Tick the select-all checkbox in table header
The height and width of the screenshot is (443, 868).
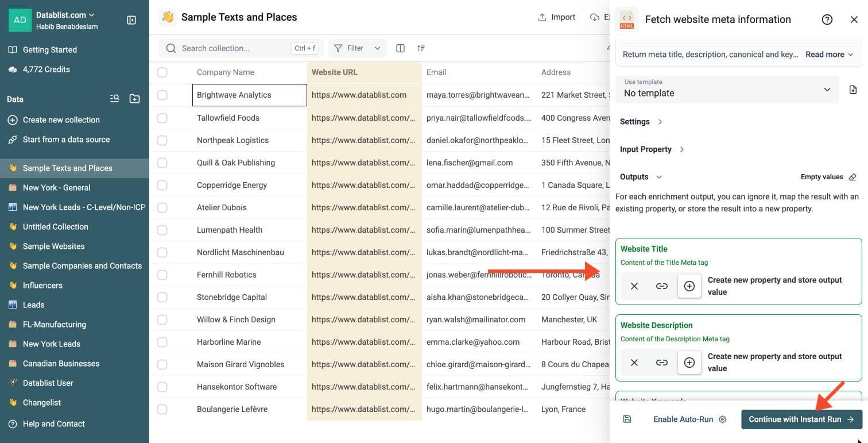162,72
